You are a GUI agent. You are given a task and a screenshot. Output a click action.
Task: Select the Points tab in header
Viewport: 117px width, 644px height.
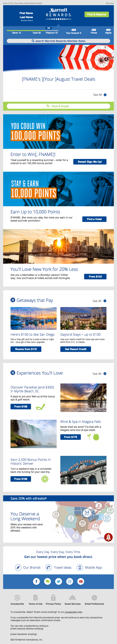(x=94, y=31)
